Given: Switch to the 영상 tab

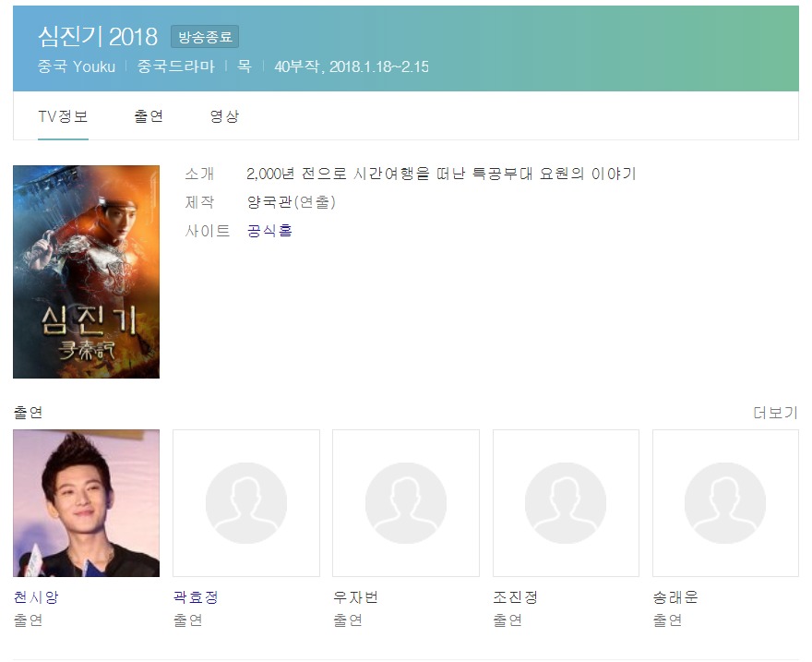Looking at the screenshot, I should 224,116.
